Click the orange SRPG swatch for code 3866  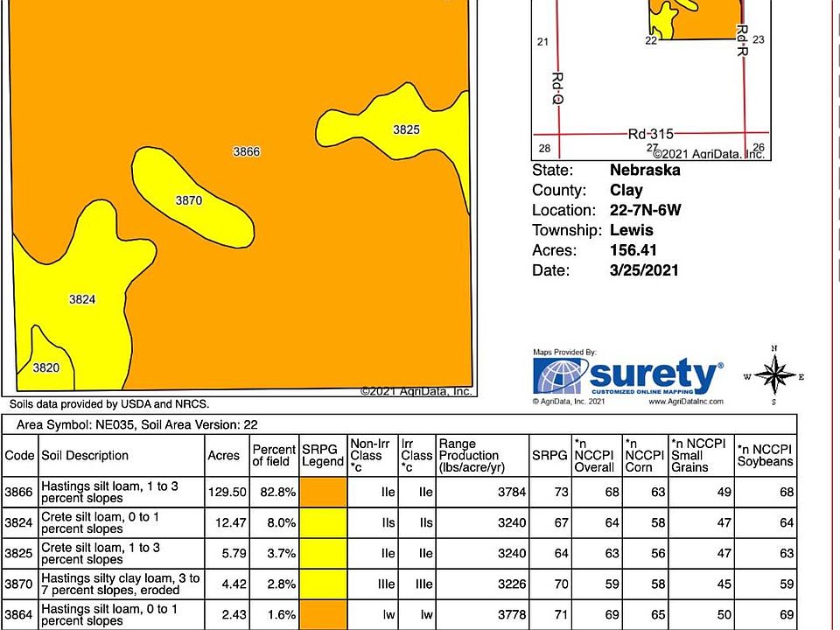(323, 492)
